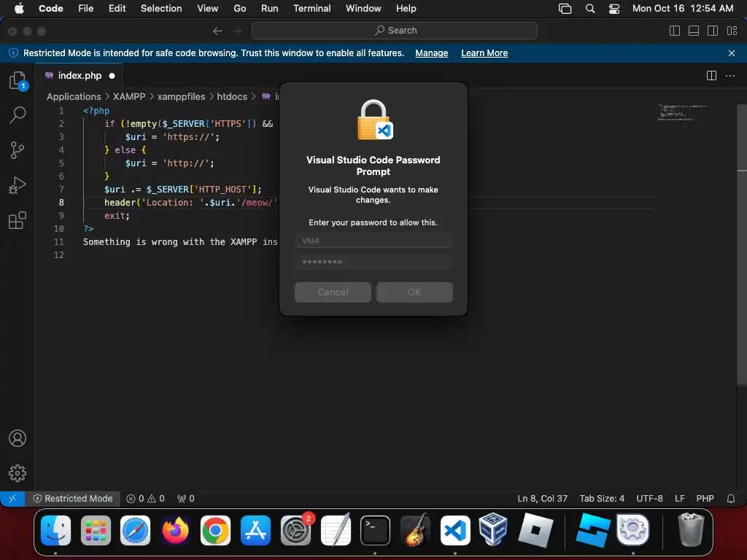
Task: Open Finder from the Dock
Action: tap(55, 530)
